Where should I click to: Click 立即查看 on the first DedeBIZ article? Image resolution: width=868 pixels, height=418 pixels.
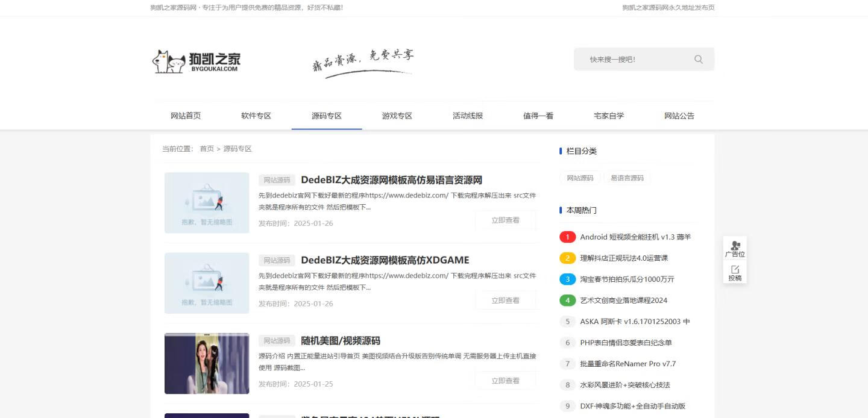coord(506,220)
